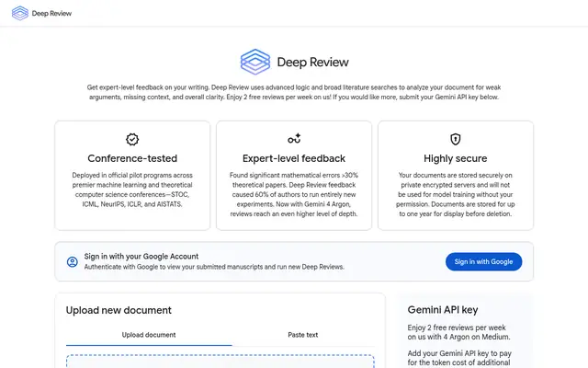The image size is (588, 368).
Task: Click the Deep Review logo in header
Action: point(20,13)
